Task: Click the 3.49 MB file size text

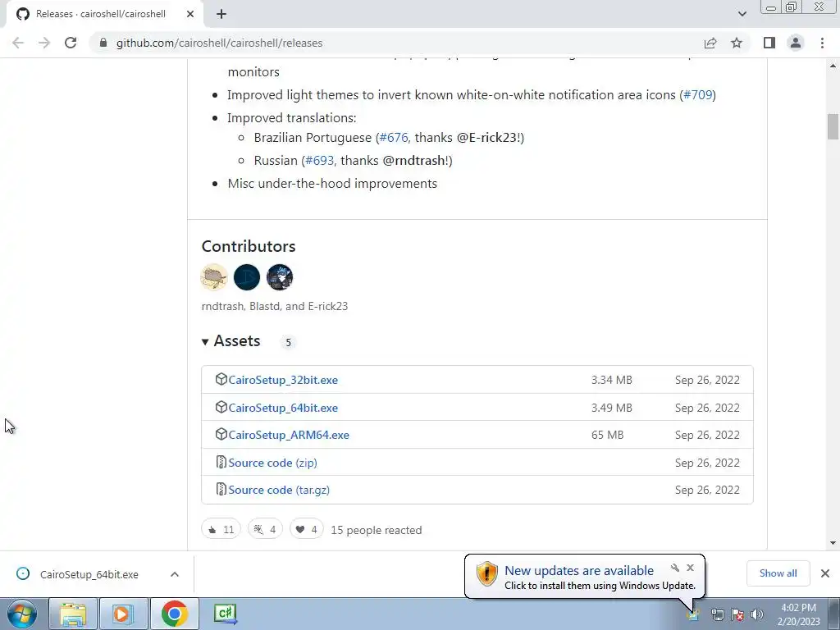Action: (x=612, y=408)
